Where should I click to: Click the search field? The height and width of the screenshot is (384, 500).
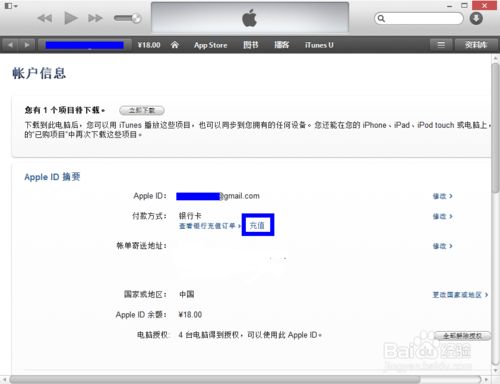click(419, 18)
